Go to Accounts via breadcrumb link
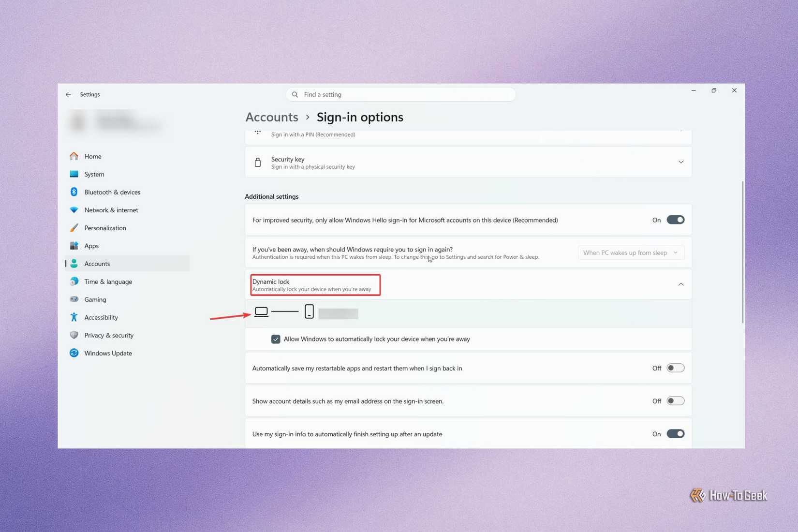The image size is (798, 532). 272,117
